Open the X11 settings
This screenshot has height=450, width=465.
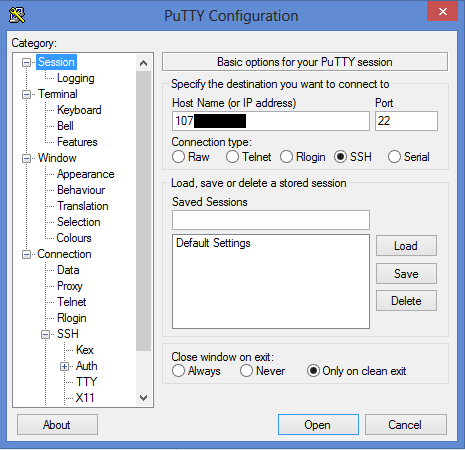(85, 398)
